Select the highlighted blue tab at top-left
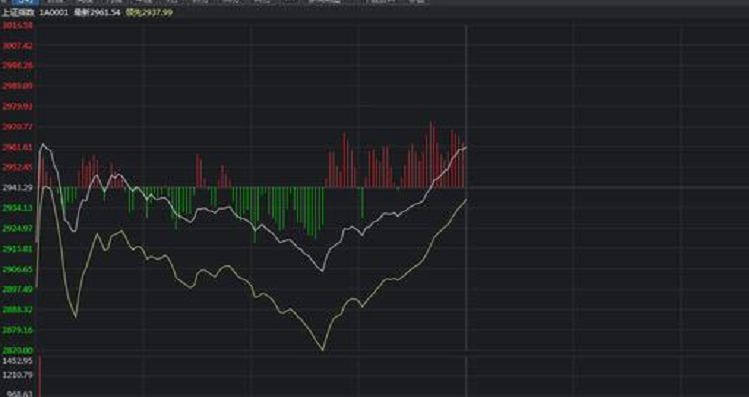749x397 pixels. point(25,2)
